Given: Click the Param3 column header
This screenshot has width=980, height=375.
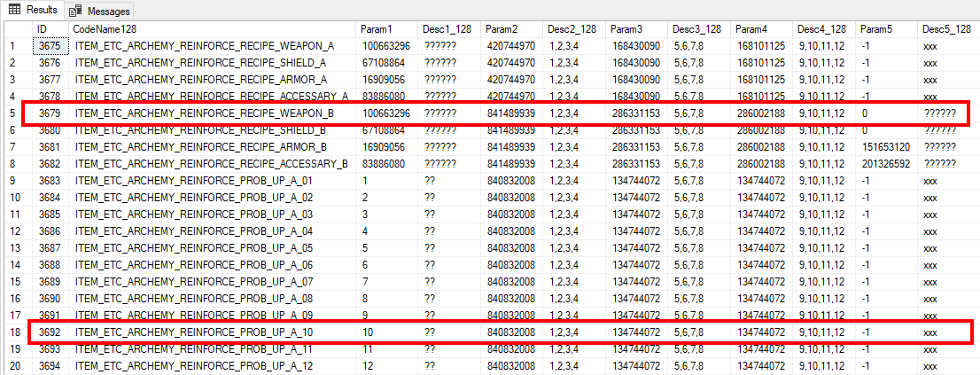Looking at the screenshot, I should click(x=637, y=29).
